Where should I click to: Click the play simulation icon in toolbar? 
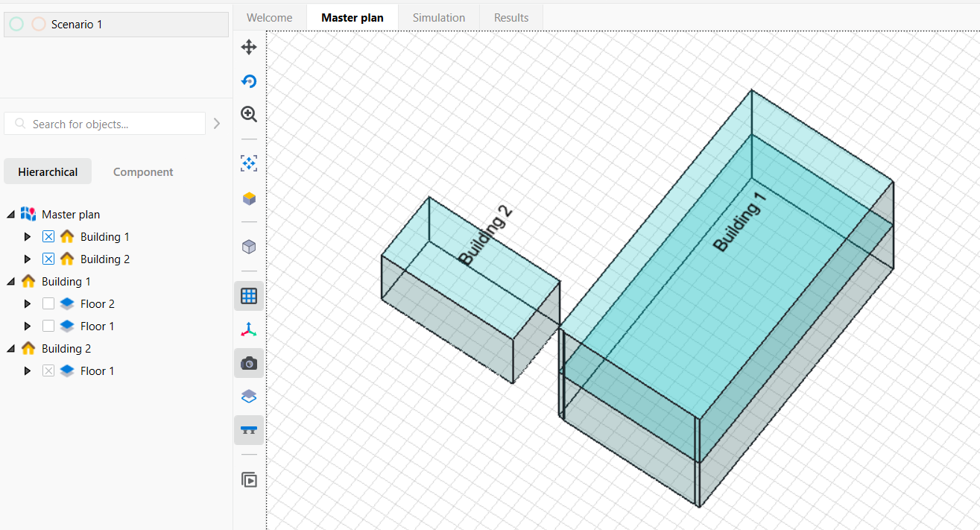[249, 479]
